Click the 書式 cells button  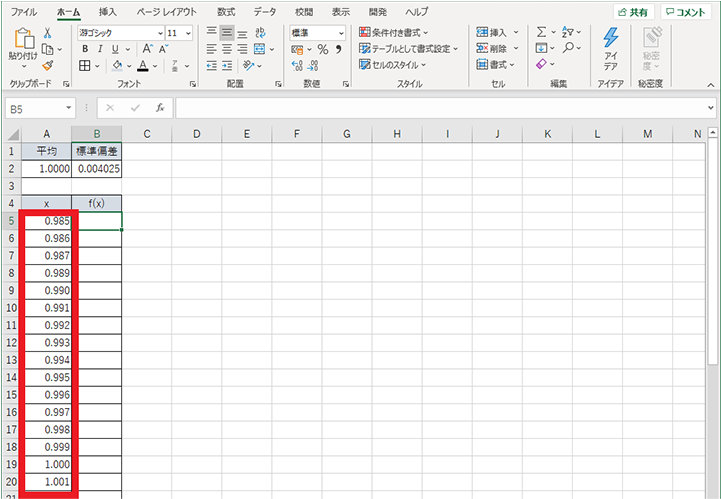(x=496, y=64)
